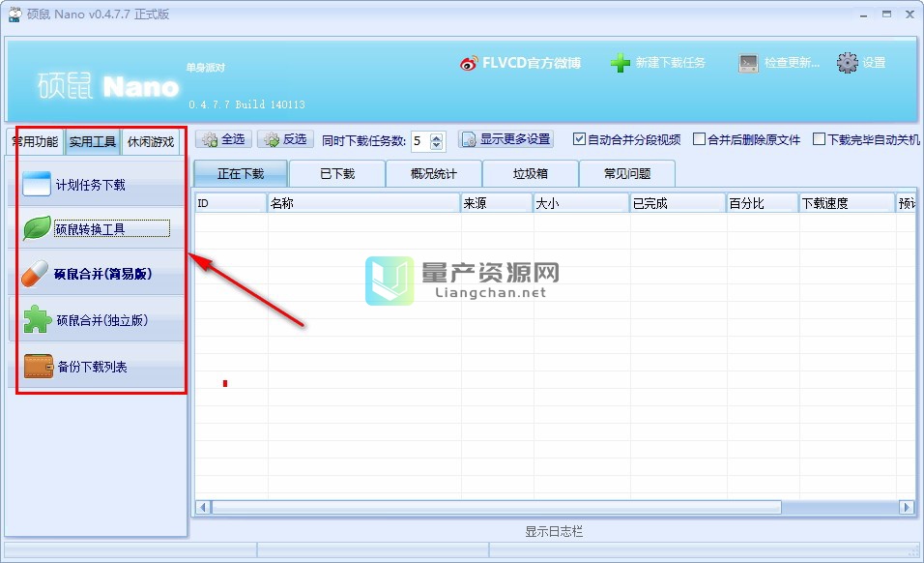Click the horizontal scrollbar thumb

click(497, 507)
